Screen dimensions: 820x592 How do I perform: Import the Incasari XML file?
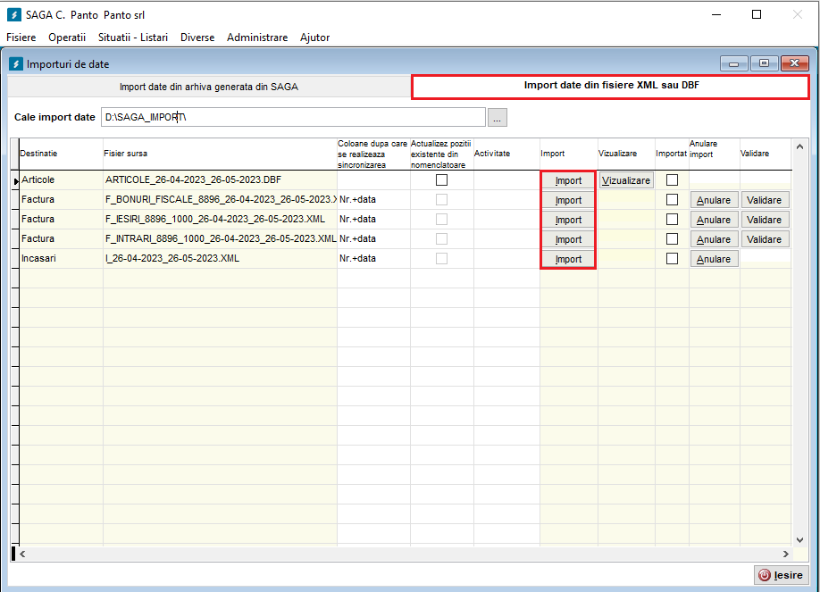pos(568,259)
